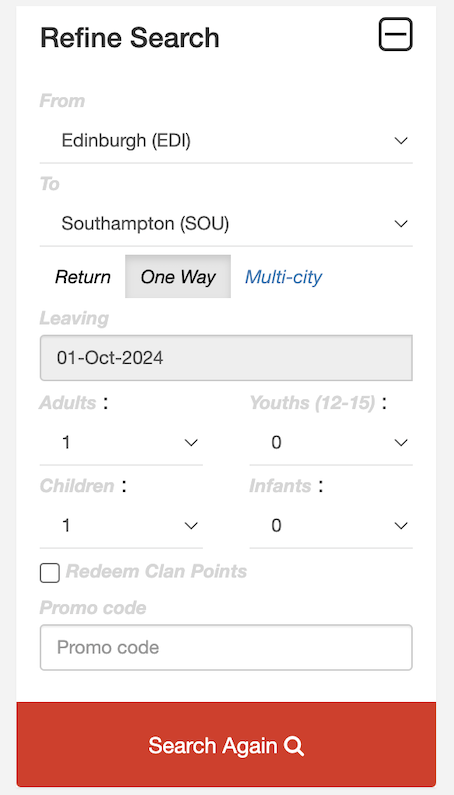Open the Adults count dropdown showing 1
Screen dimensions: 454x795
[x=121, y=443]
